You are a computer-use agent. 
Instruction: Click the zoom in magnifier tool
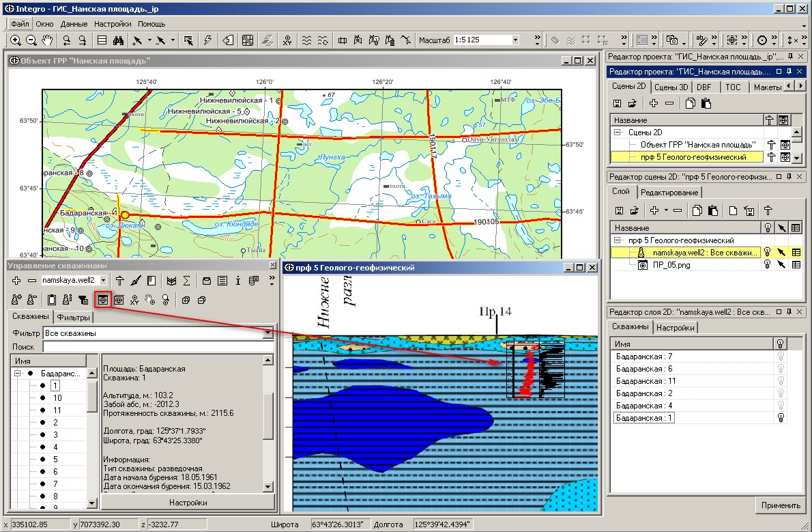pyautogui.click(x=15, y=40)
